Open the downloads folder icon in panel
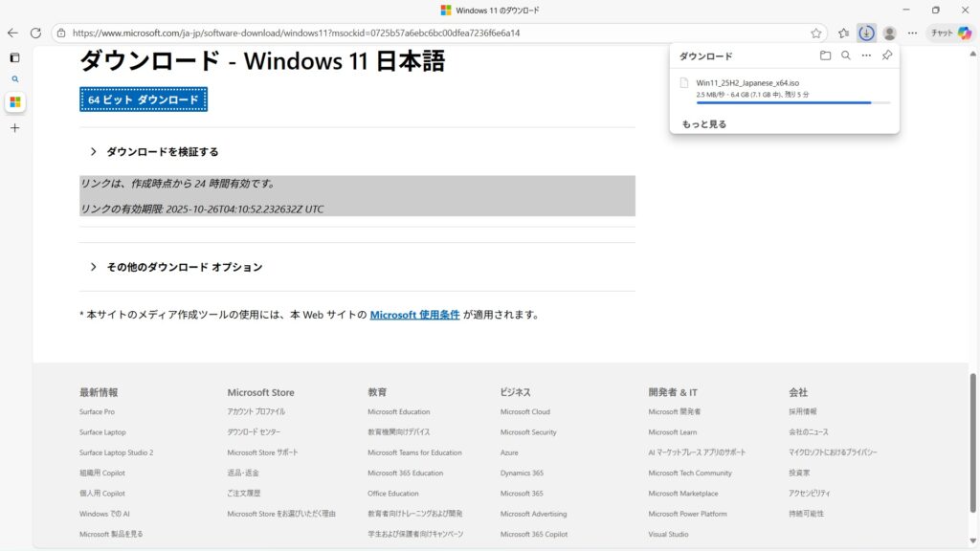Image resolution: width=980 pixels, height=551 pixels. 825,56
